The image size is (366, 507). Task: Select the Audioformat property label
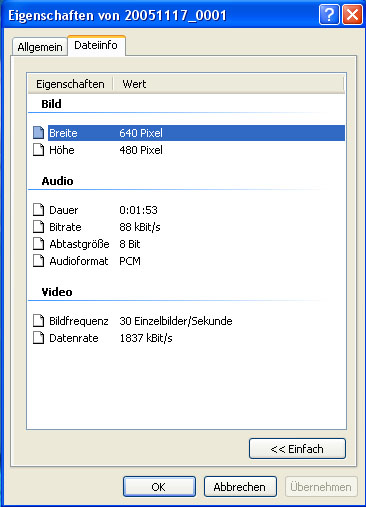[79, 261]
